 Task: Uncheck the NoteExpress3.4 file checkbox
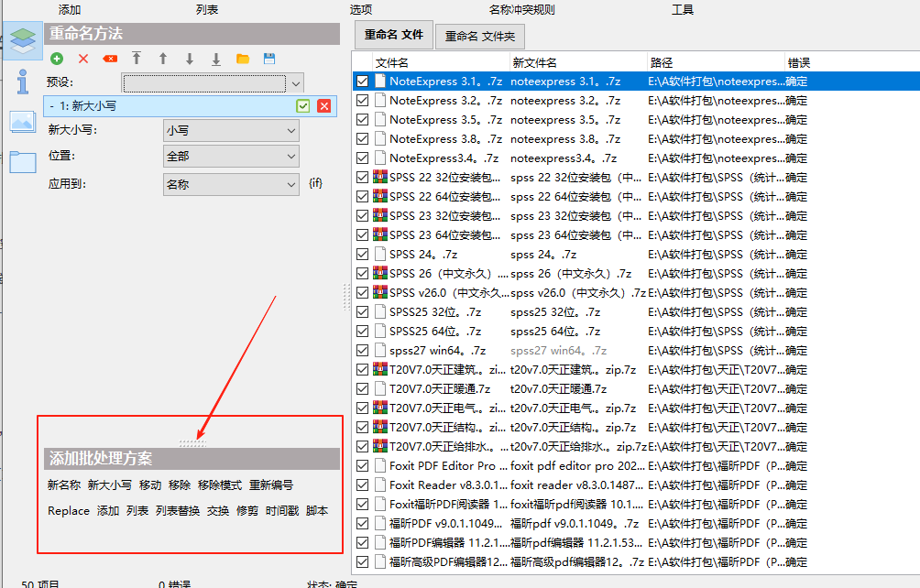363,158
